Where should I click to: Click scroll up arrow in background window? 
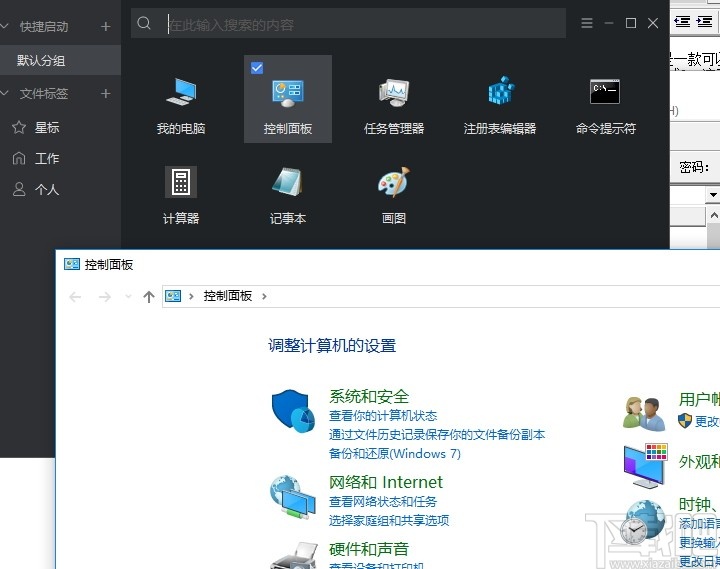pos(714,215)
